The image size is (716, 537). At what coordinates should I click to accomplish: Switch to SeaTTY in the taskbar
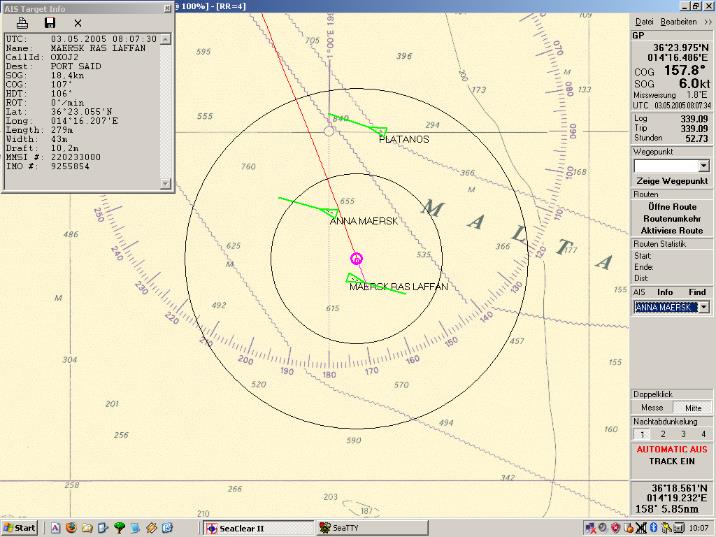pos(372,528)
